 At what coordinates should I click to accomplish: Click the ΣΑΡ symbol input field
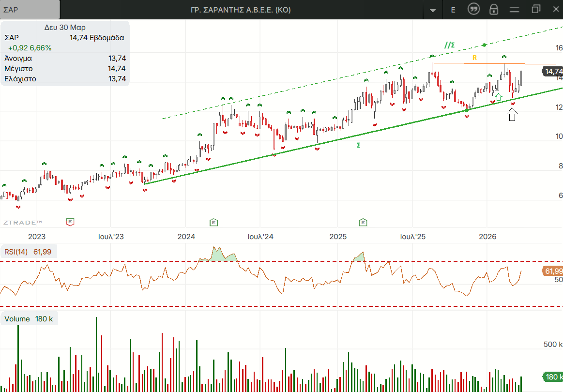coord(30,10)
